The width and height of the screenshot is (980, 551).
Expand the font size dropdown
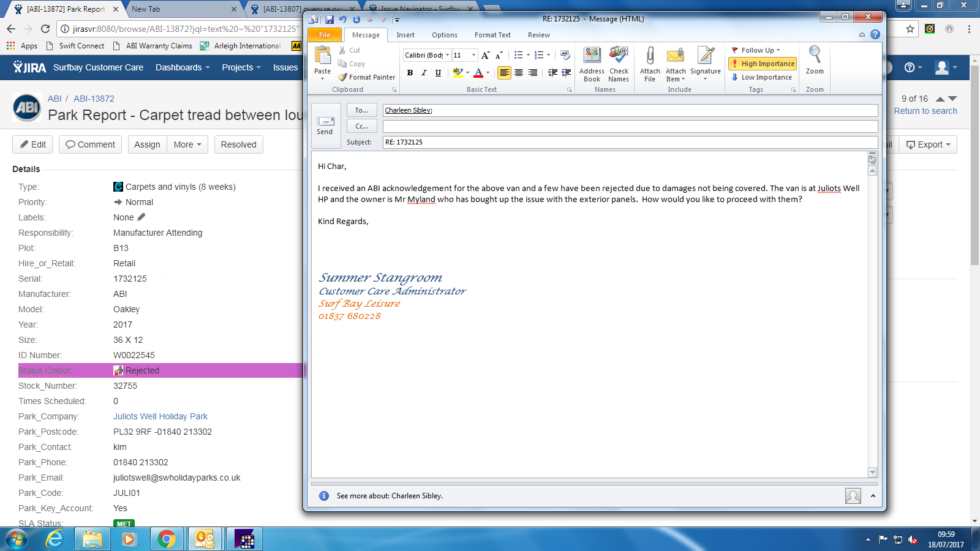point(473,55)
